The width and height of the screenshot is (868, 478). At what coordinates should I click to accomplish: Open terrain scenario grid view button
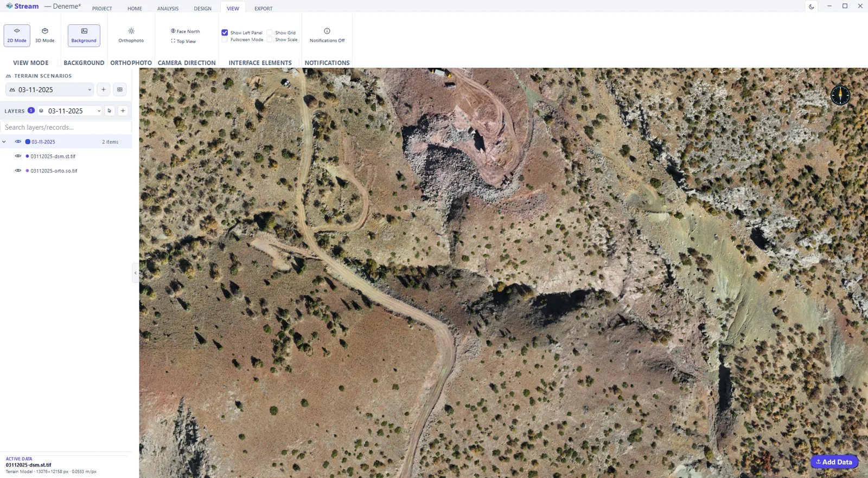[x=120, y=89]
